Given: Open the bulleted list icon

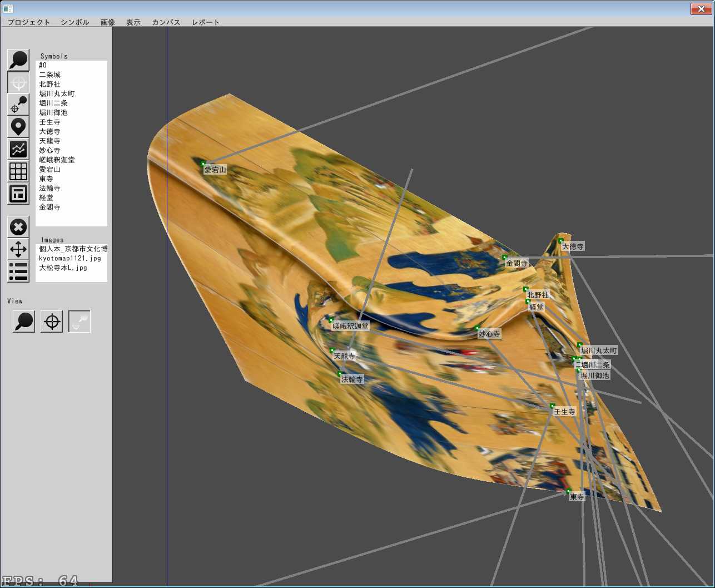Looking at the screenshot, I should tap(18, 271).
